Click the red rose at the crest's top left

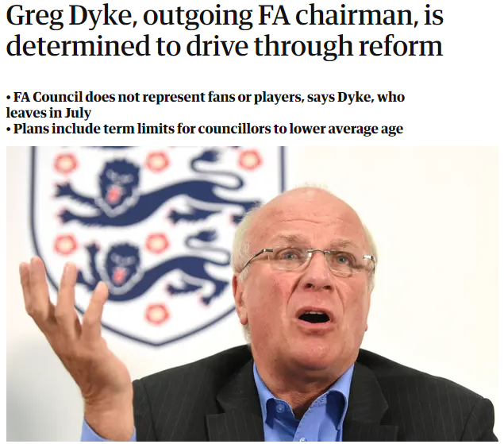pyautogui.click(x=65, y=163)
